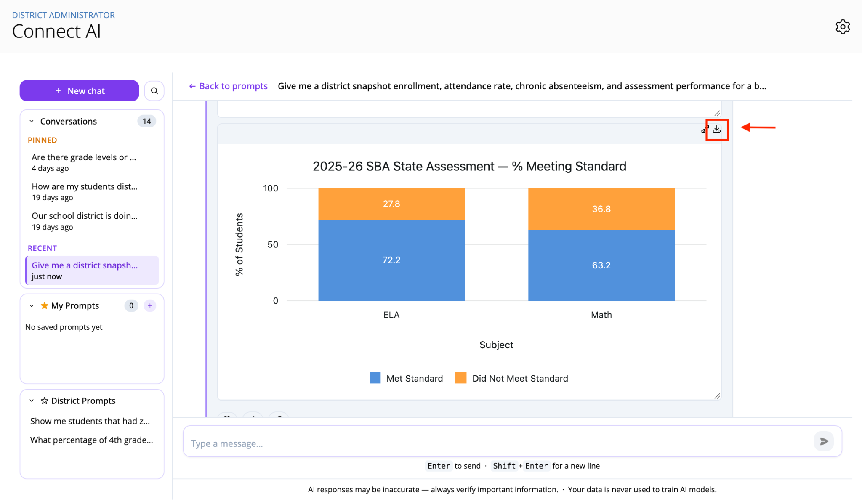Click the 'PINNED' section label
This screenshot has width=862, height=504.
pyautogui.click(x=42, y=140)
